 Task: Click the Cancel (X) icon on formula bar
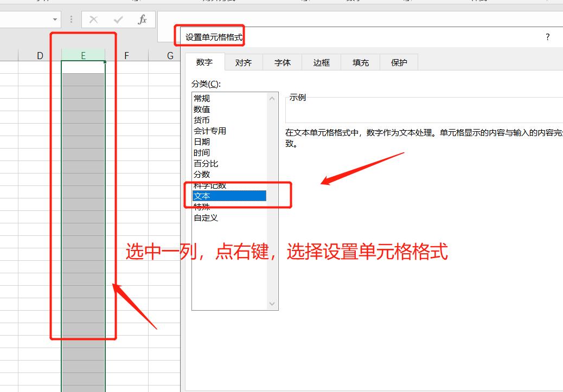[93, 20]
